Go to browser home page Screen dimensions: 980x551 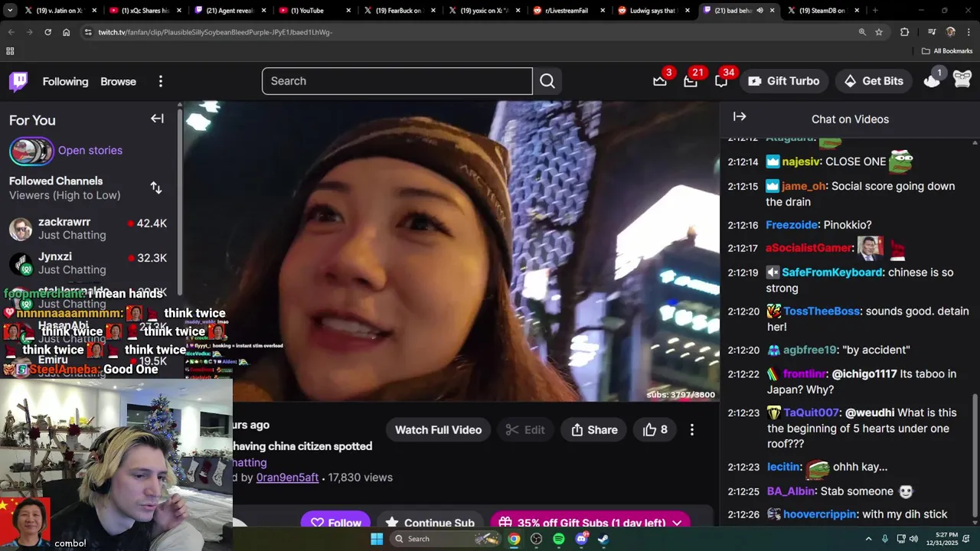(67, 32)
